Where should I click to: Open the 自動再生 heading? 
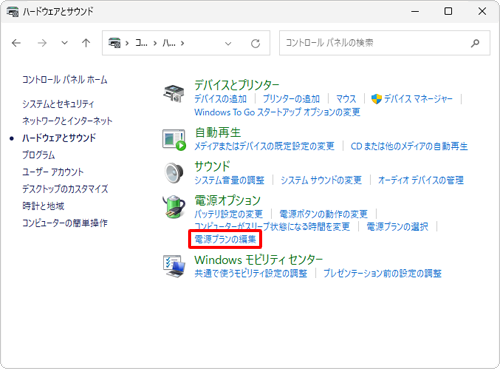point(218,133)
